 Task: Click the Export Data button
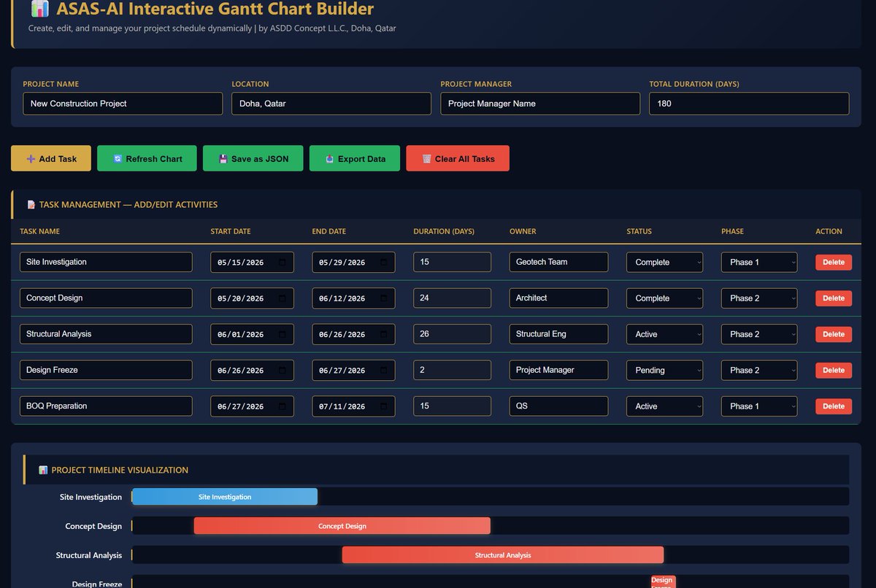tap(355, 158)
